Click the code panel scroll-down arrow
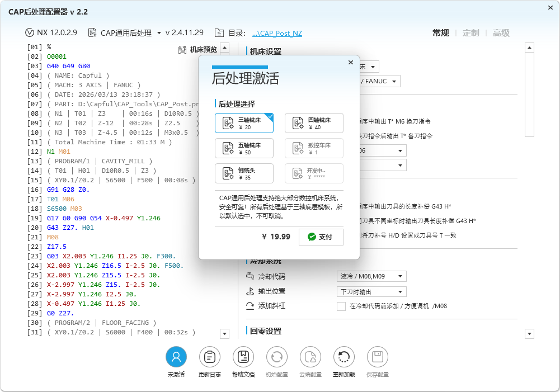This screenshot has height=392, width=560. click(224, 333)
